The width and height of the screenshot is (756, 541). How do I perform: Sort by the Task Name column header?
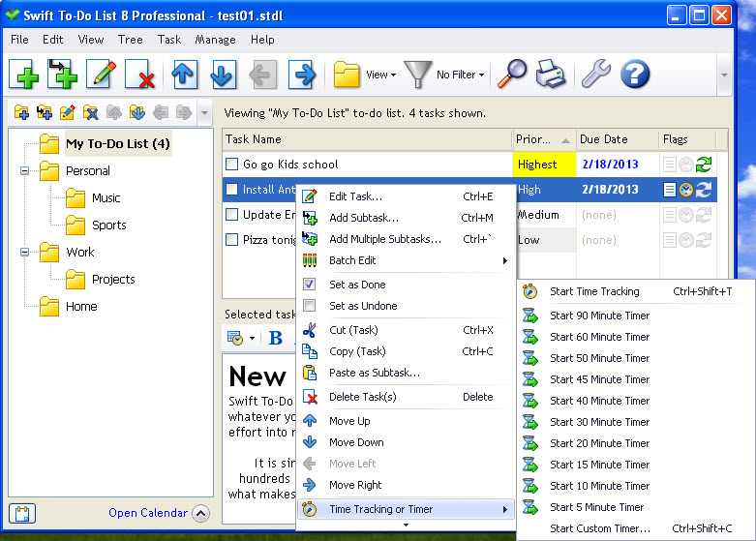tap(367, 139)
